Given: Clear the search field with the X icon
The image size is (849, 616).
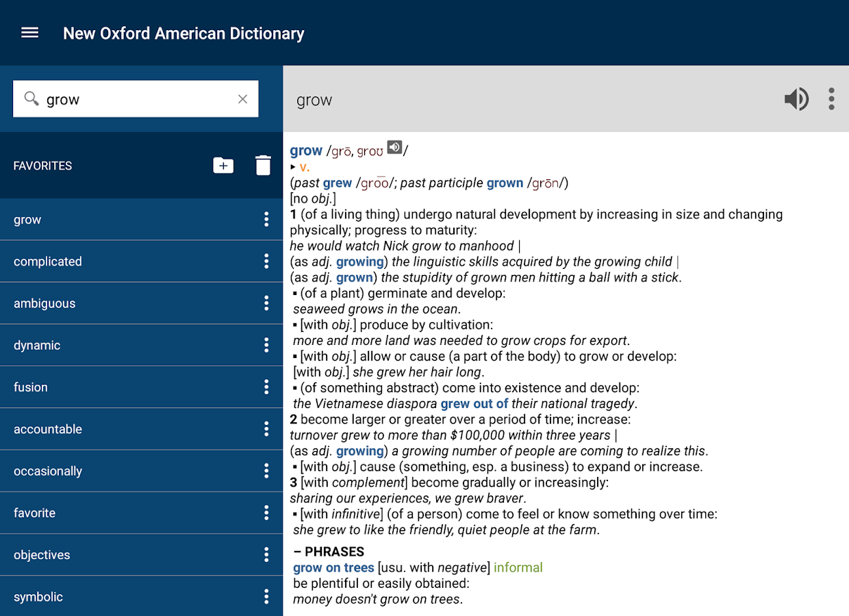Looking at the screenshot, I should 242,99.
